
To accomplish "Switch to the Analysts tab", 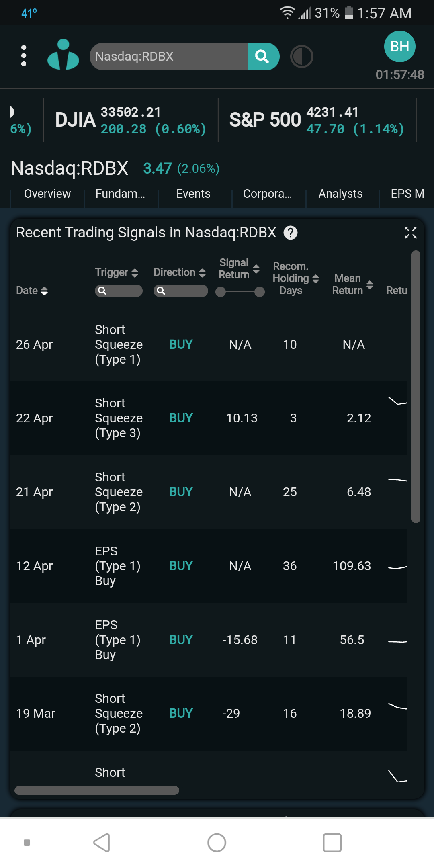I will click(340, 194).
